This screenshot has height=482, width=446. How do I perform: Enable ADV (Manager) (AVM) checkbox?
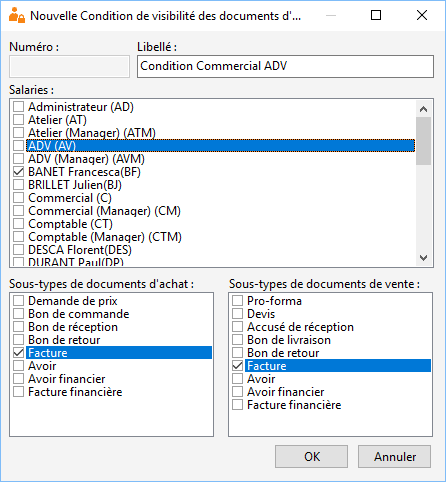(19, 159)
